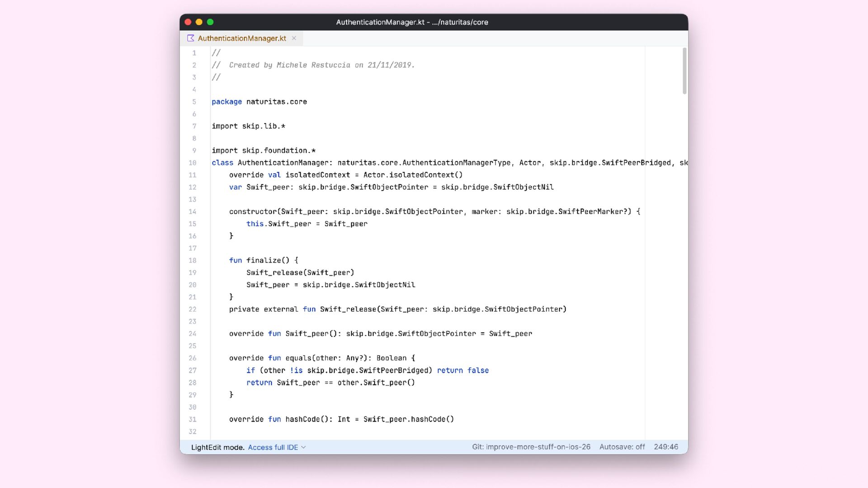Open the Git branch improve-more-stuff-on-ios-26 widget

531,447
